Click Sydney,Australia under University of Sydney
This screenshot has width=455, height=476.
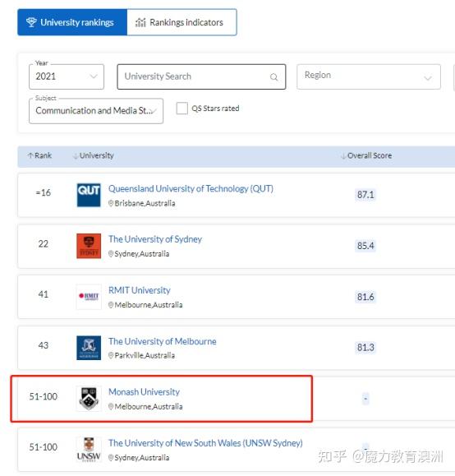141,254
